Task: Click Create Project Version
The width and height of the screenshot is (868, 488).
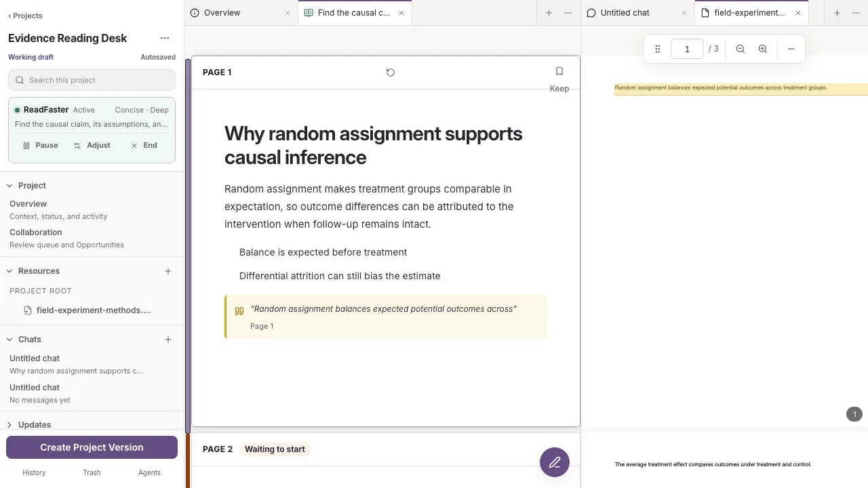Action: [92, 447]
